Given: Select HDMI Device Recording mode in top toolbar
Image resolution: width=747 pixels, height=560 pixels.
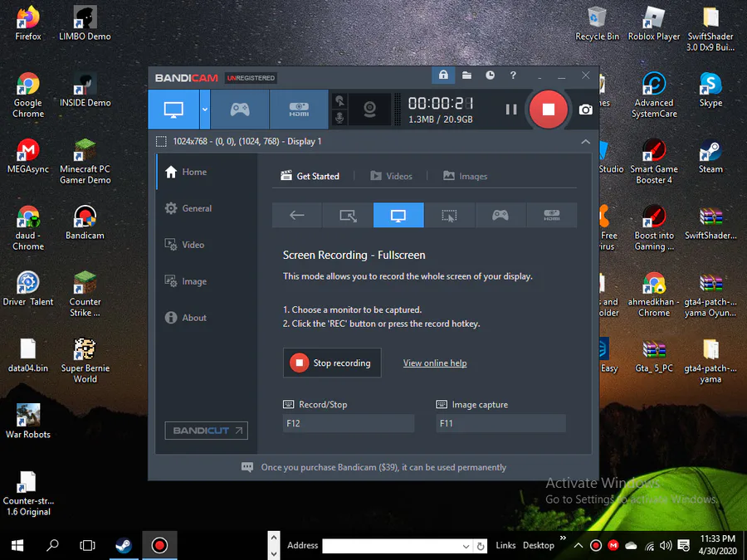Looking at the screenshot, I should pos(299,110).
